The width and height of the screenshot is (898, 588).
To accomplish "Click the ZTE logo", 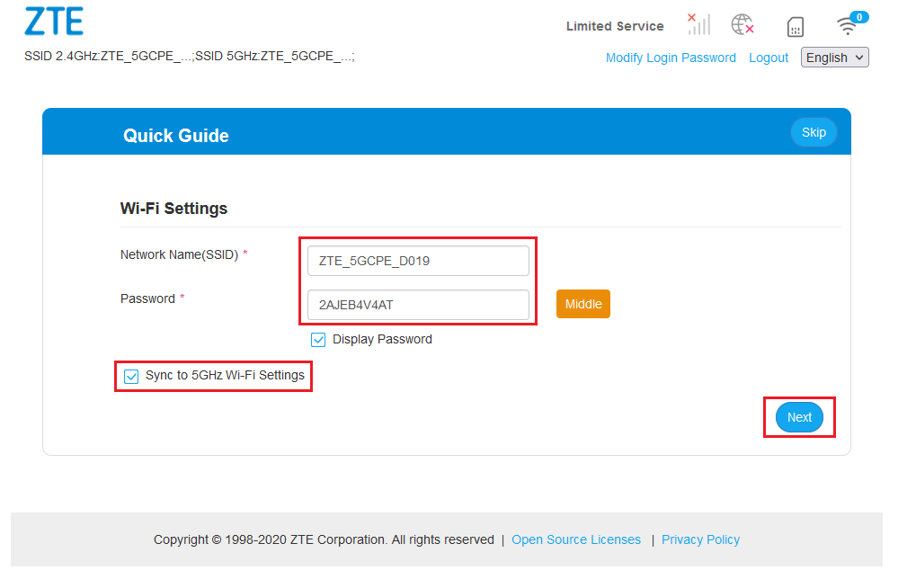I will click(54, 22).
